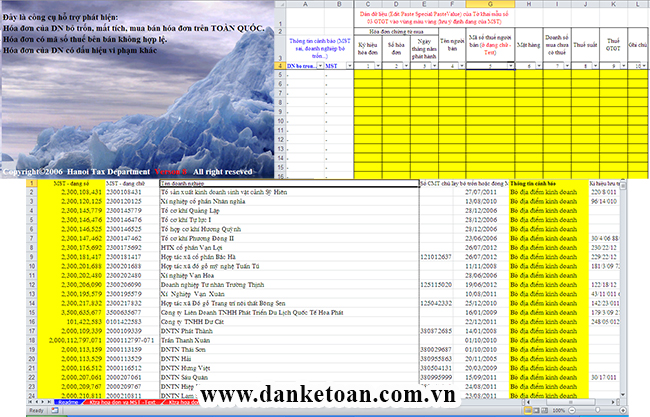Screen dimensions: 650x417
Task: Click 'Thong tin canh bao' yellow header cell
Action: coord(548,183)
